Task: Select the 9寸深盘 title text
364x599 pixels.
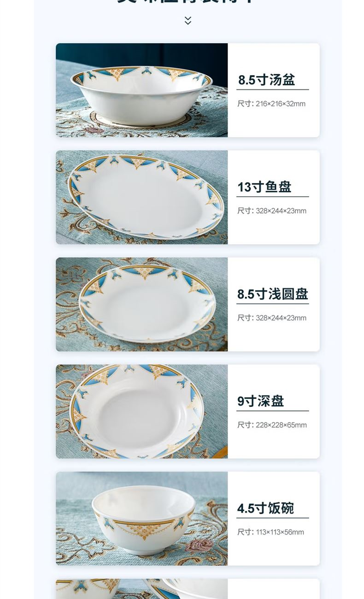Action: [261, 401]
